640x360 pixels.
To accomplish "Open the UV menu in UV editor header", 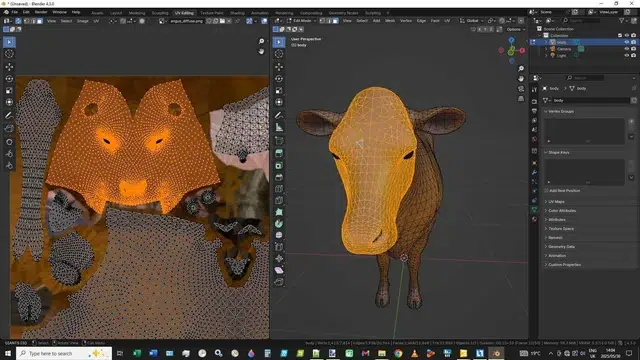I will tap(96, 21).
